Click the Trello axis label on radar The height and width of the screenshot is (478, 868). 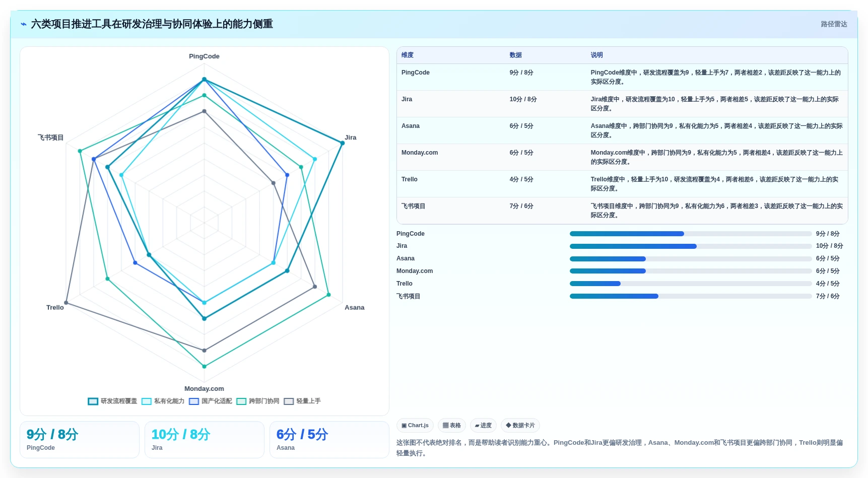coord(55,308)
